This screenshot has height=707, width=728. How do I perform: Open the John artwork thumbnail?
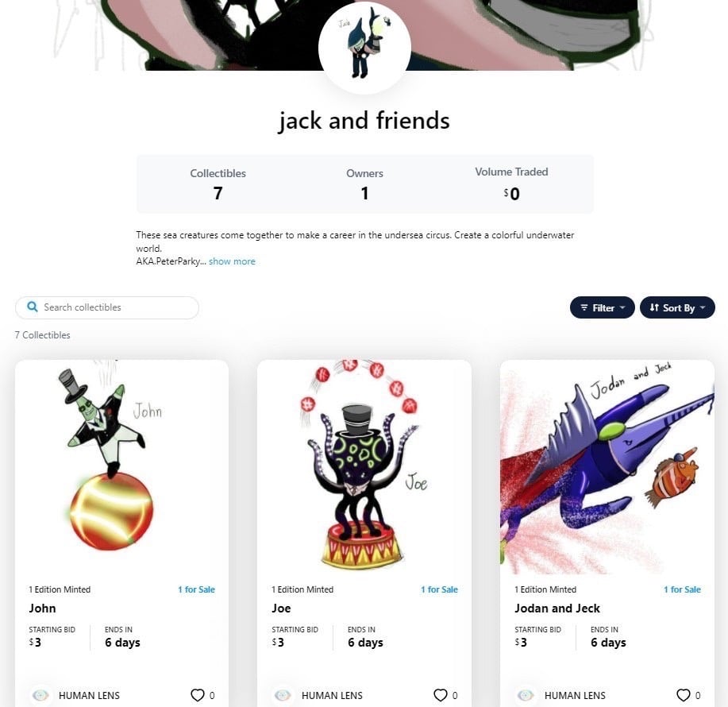121,466
